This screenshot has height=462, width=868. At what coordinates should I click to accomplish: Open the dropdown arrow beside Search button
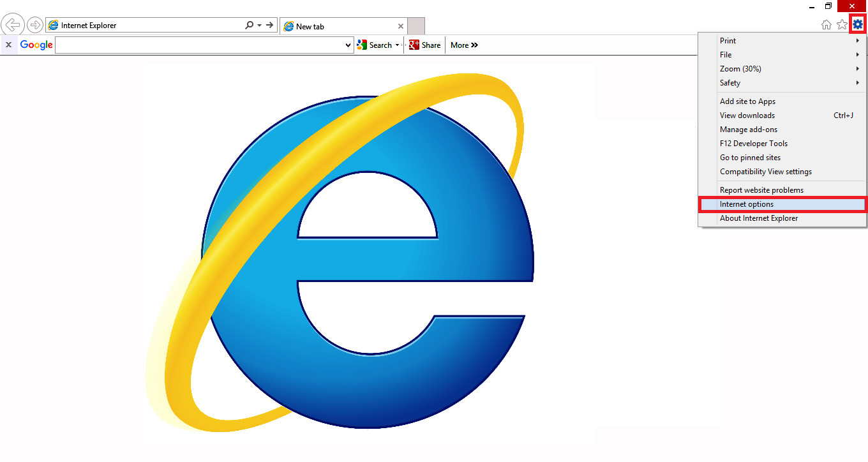(397, 45)
